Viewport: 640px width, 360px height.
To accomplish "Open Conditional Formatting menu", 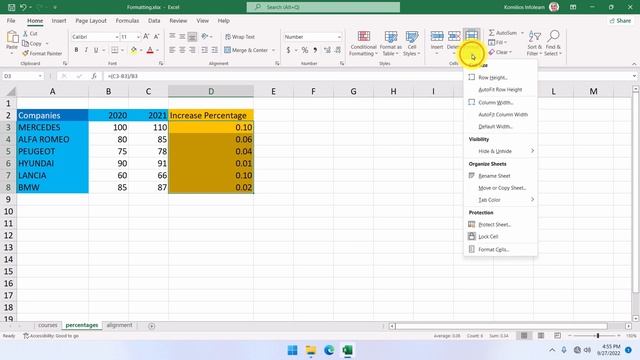I will (x=363, y=43).
